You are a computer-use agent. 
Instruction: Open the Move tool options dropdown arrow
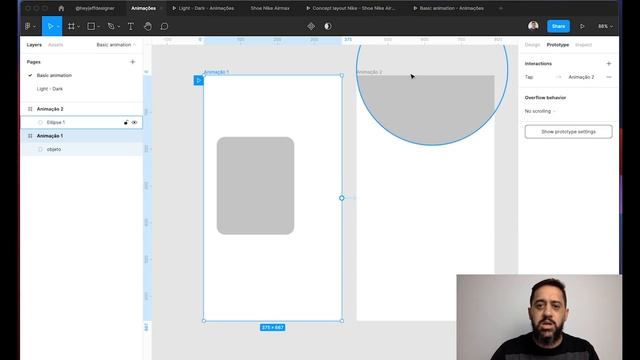pyautogui.click(x=58, y=27)
